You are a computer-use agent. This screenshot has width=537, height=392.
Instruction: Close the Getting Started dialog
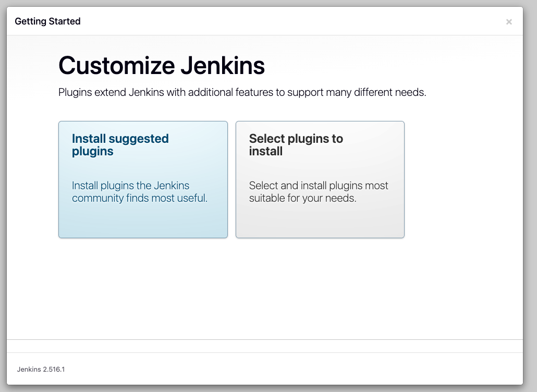pyautogui.click(x=509, y=22)
